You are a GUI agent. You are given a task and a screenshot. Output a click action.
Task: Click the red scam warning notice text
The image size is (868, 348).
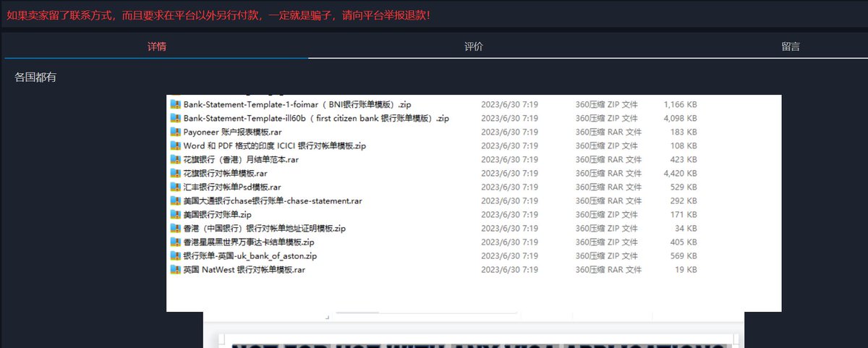218,14
